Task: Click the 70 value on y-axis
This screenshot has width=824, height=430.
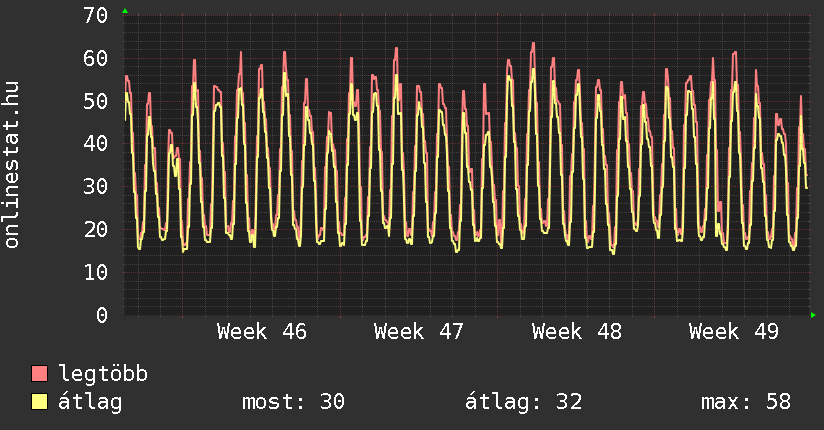Action: pyautogui.click(x=95, y=15)
